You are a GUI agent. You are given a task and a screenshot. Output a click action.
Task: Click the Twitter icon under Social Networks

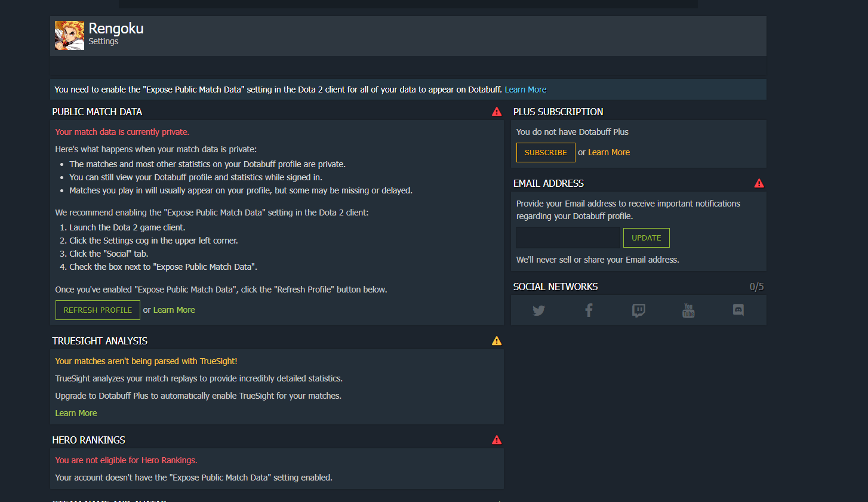(538, 310)
